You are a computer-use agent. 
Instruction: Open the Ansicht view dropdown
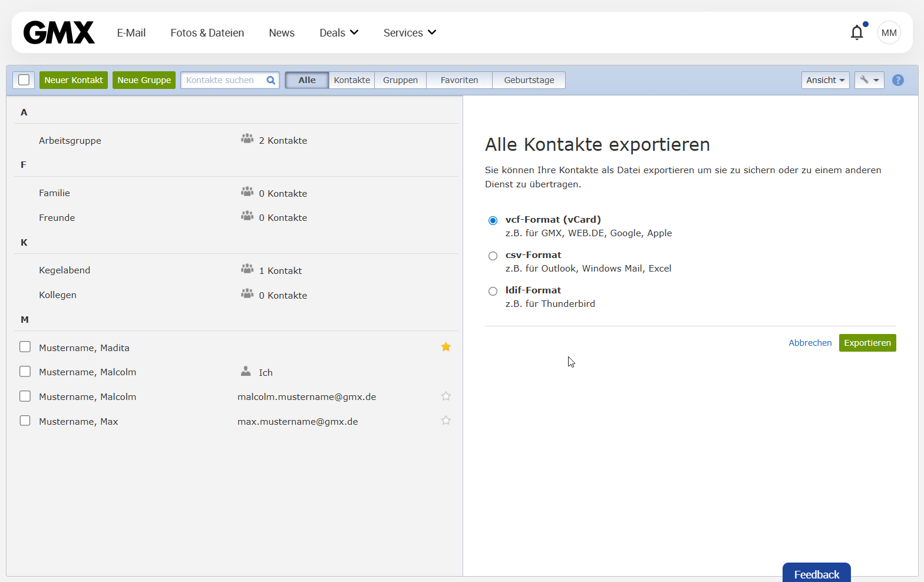click(x=825, y=80)
